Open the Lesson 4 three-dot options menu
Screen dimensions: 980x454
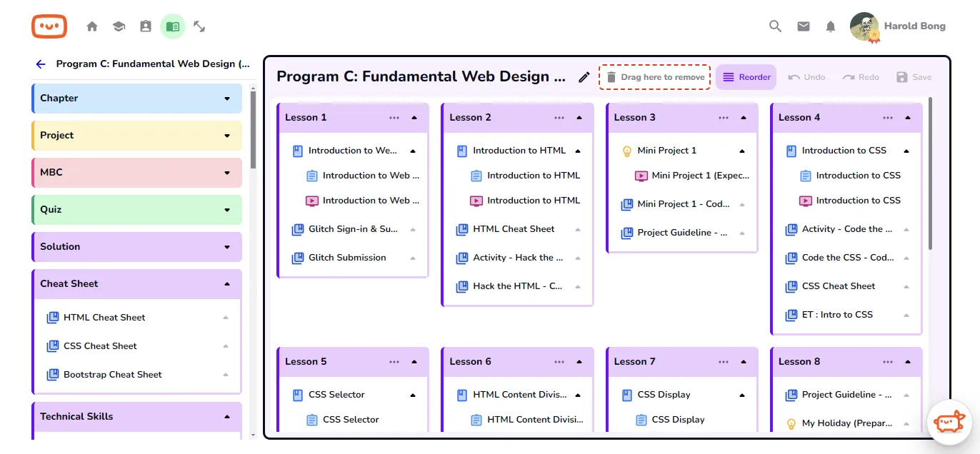(888, 118)
